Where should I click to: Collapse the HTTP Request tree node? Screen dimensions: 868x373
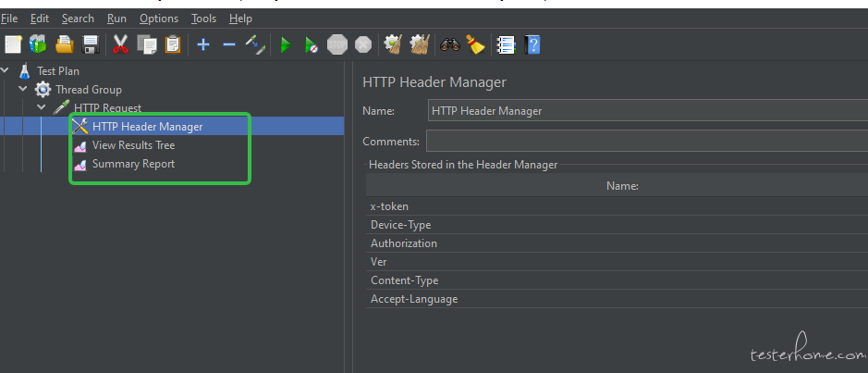click(42, 107)
